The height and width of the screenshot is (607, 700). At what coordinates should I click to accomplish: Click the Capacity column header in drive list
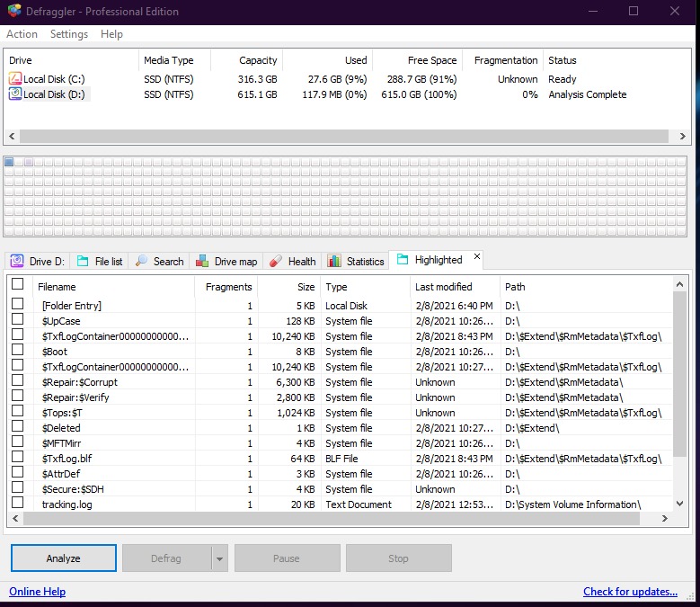246,60
